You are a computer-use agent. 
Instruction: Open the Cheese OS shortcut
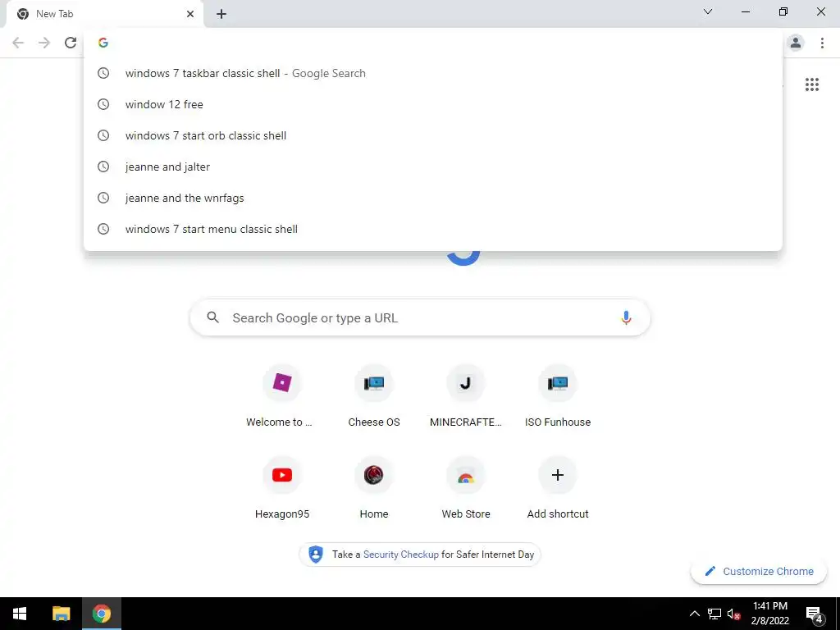pos(374,396)
